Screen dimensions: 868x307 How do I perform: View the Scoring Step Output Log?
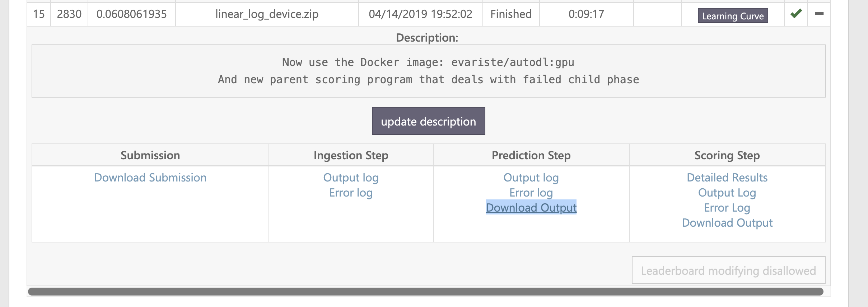coord(727,192)
